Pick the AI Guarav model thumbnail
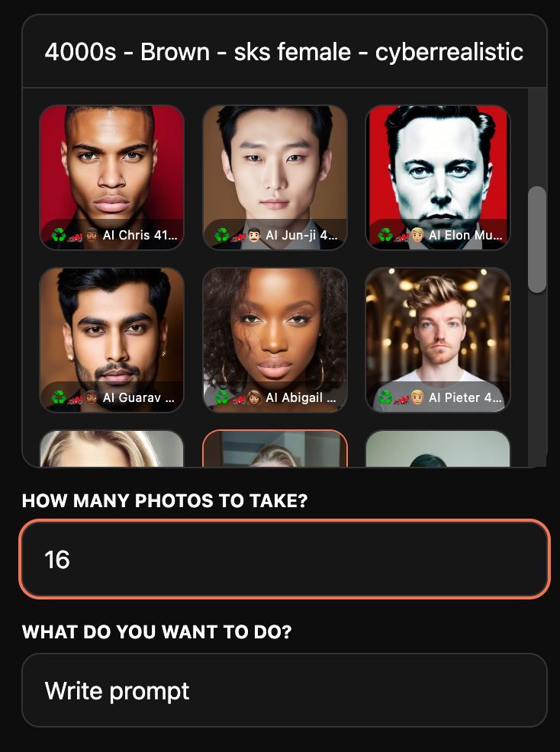 tap(112, 340)
